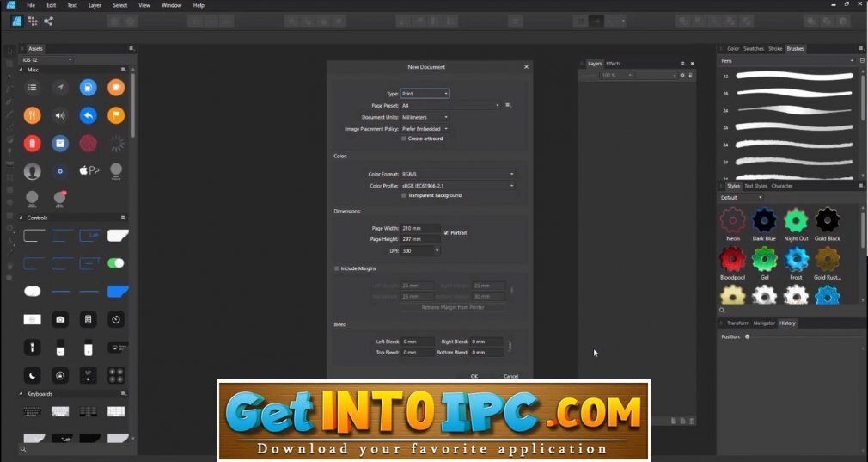
Task: Open the File menu
Action: [31, 5]
